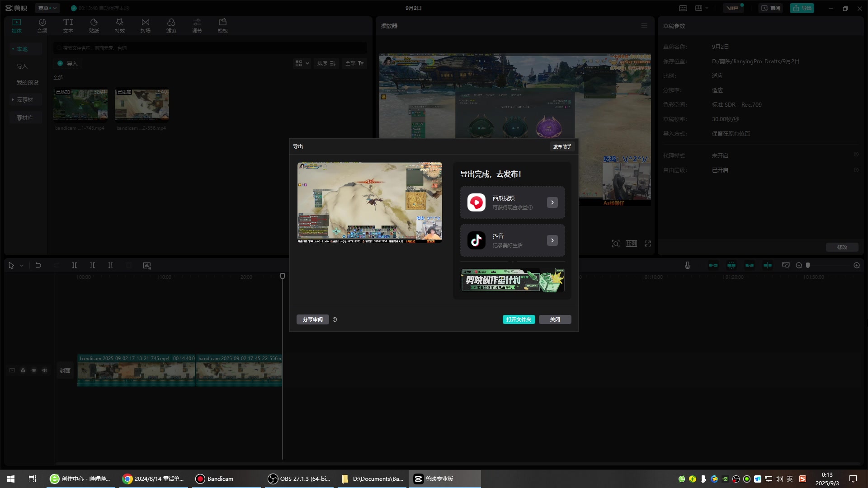Click the 抖音 logo icon
This screenshot has height=488, width=868.
tap(476, 240)
